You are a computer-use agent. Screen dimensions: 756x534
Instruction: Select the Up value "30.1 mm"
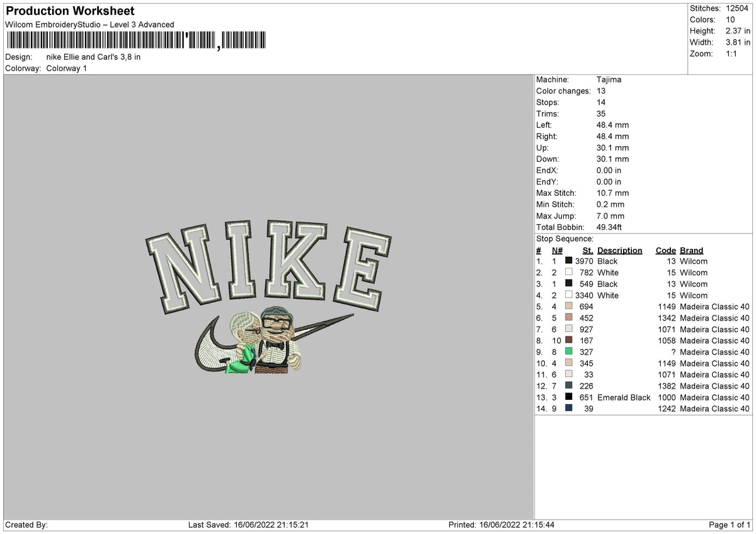(x=612, y=147)
